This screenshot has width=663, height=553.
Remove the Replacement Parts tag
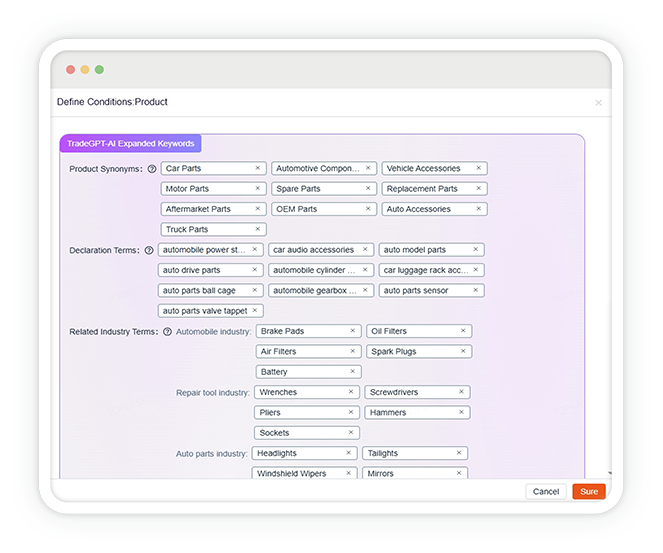click(x=479, y=188)
